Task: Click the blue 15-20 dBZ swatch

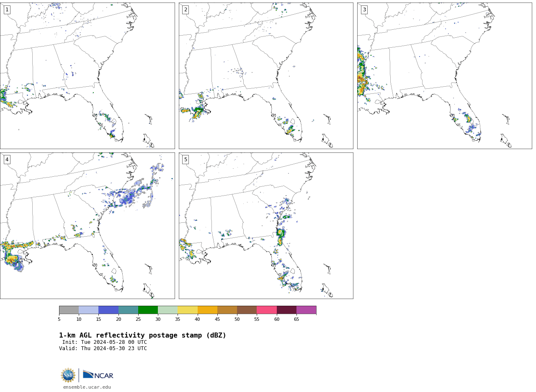Action: (108, 310)
